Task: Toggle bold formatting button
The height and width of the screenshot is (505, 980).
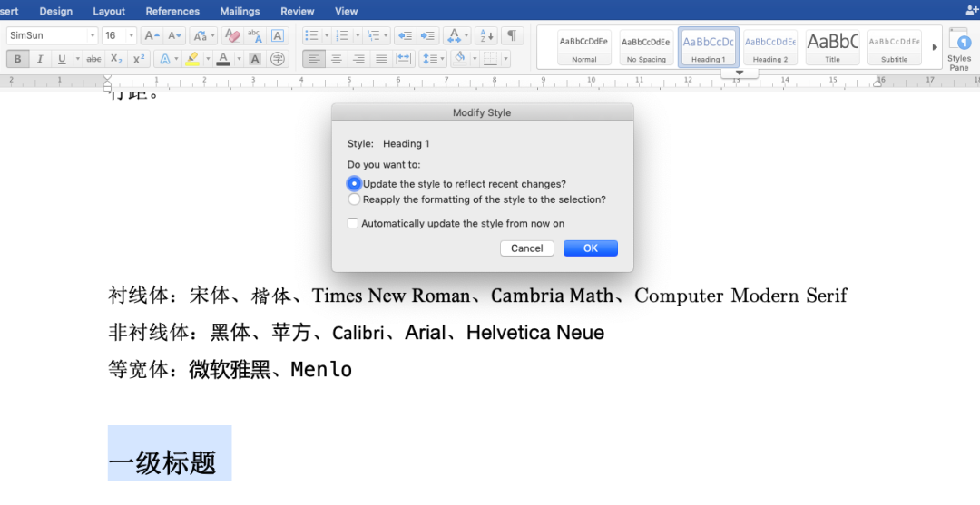Action: tap(17, 59)
